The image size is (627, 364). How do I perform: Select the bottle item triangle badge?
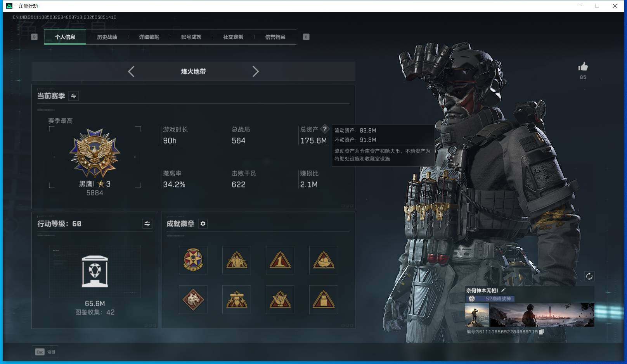click(324, 300)
